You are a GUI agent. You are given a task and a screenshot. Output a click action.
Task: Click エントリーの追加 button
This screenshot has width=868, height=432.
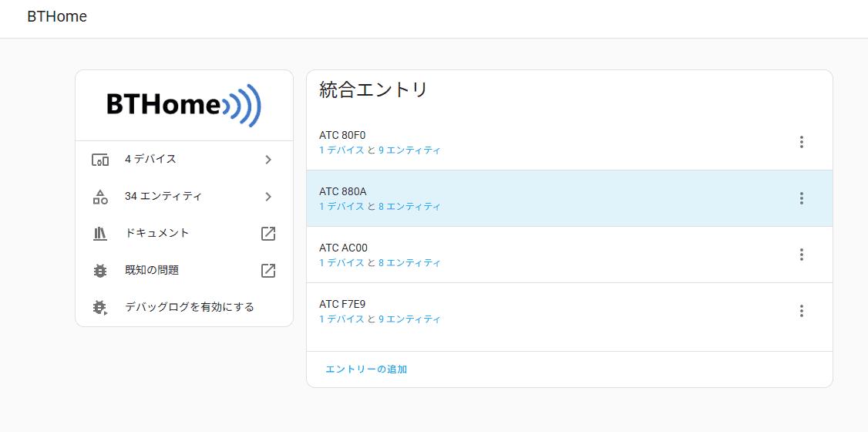pos(366,370)
